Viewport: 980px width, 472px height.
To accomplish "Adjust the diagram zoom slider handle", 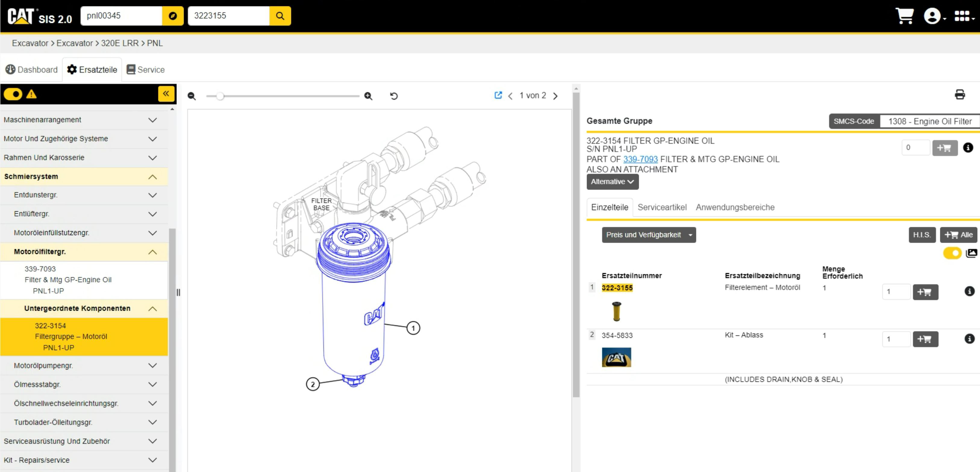I will [x=220, y=96].
